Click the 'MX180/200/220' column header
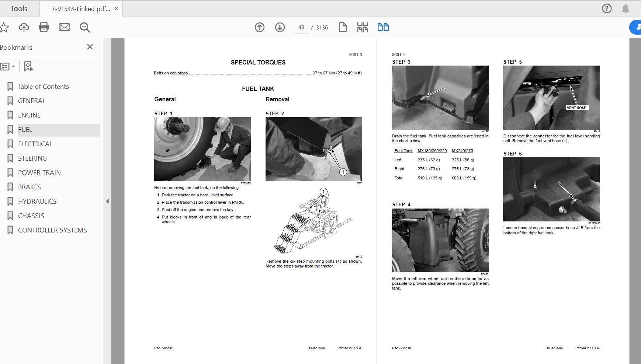The height and width of the screenshot is (364, 641). pos(432,151)
